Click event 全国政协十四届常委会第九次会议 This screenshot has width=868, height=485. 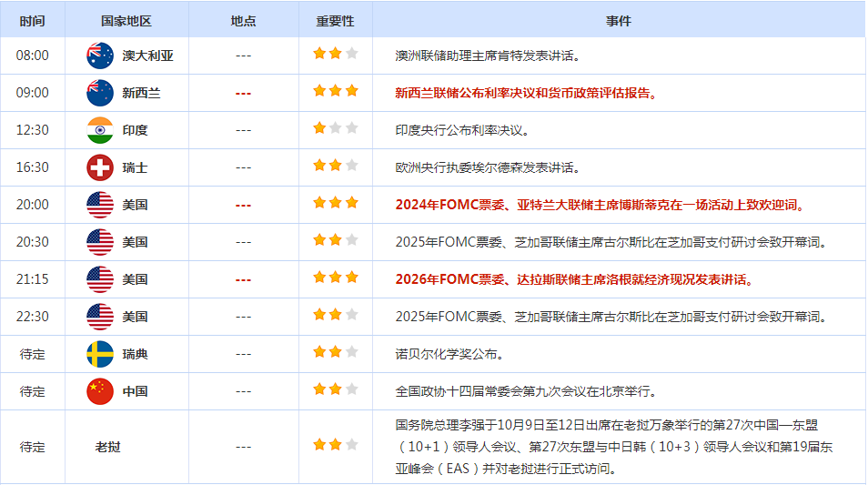click(526, 392)
